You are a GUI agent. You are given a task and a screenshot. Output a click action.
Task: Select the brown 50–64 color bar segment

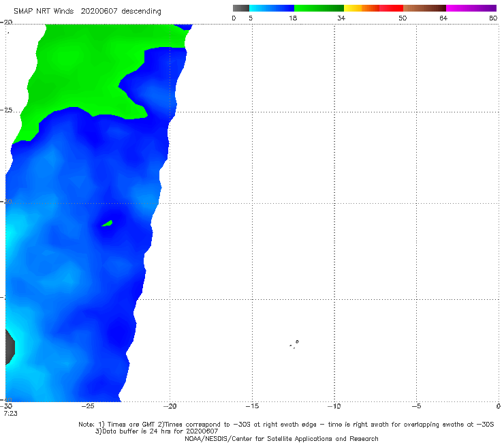pos(424,8)
